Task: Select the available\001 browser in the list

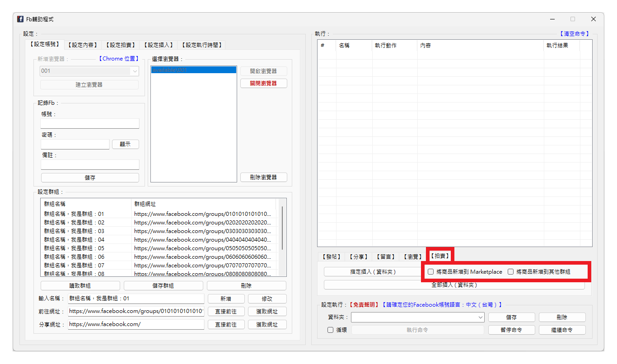Action: pyautogui.click(x=193, y=70)
